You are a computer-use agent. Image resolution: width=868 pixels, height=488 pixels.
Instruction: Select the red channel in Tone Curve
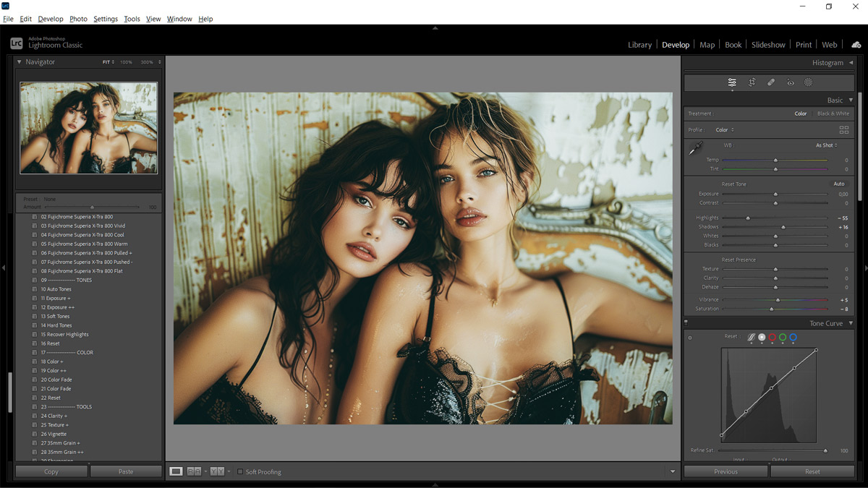(773, 338)
